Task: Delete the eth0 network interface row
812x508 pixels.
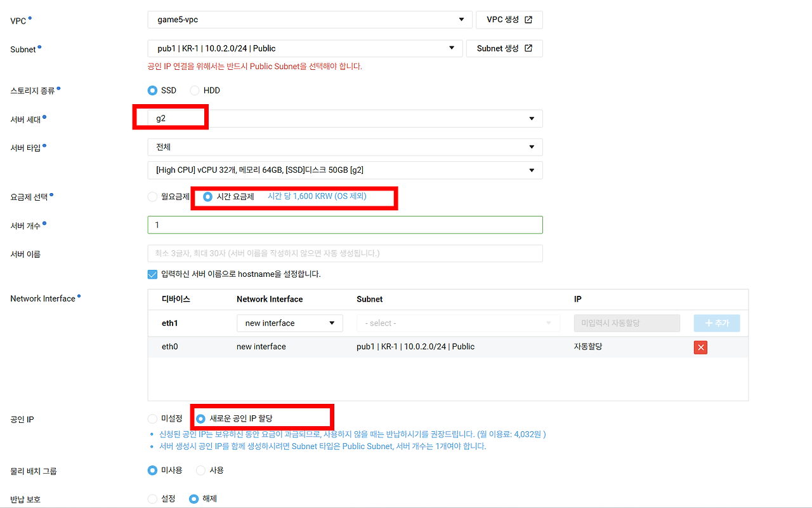Action: coord(700,347)
